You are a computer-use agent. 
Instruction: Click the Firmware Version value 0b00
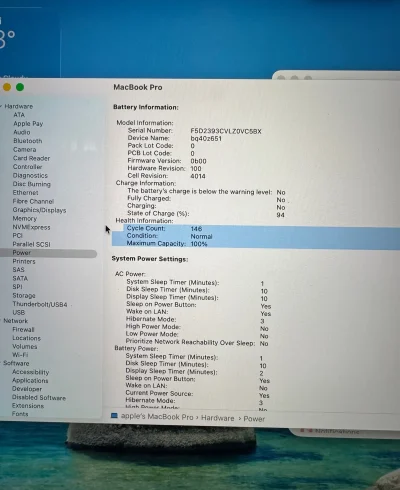[198, 161]
